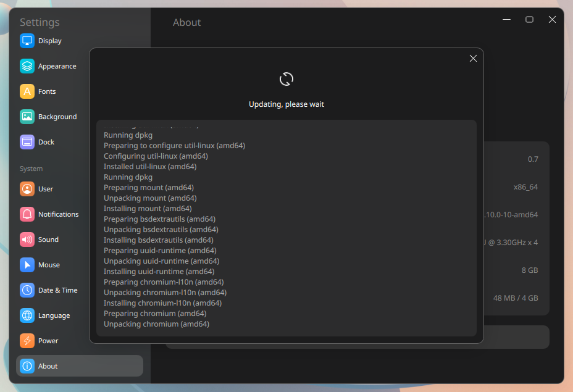Click the spinning update progress icon

[286, 79]
